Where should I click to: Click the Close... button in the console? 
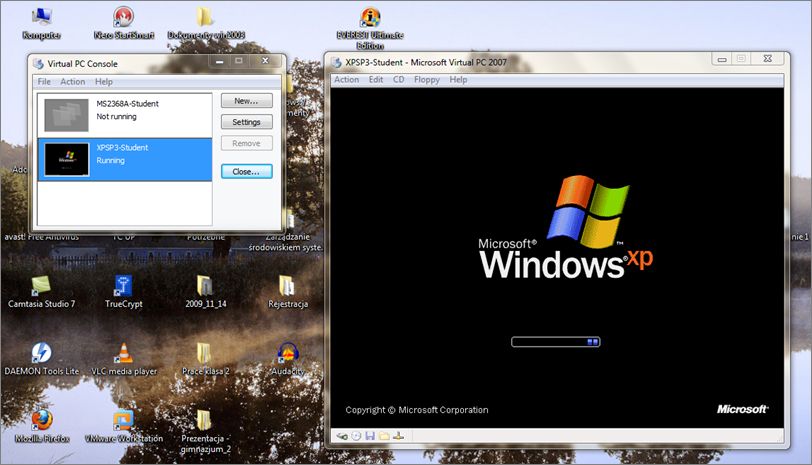(246, 171)
